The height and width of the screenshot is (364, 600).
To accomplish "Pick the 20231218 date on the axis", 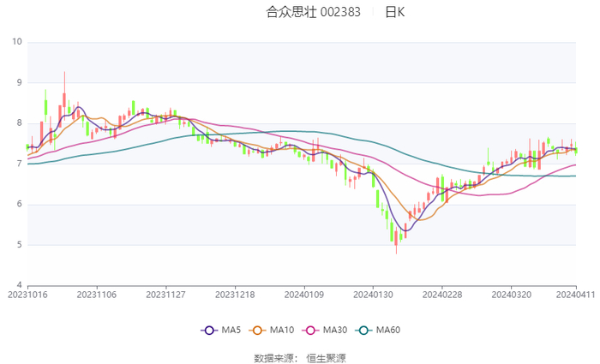I will point(235,294).
